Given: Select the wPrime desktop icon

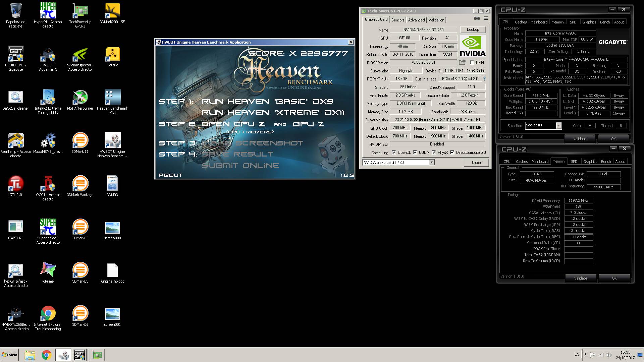Looking at the screenshot, I should [48, 273].
